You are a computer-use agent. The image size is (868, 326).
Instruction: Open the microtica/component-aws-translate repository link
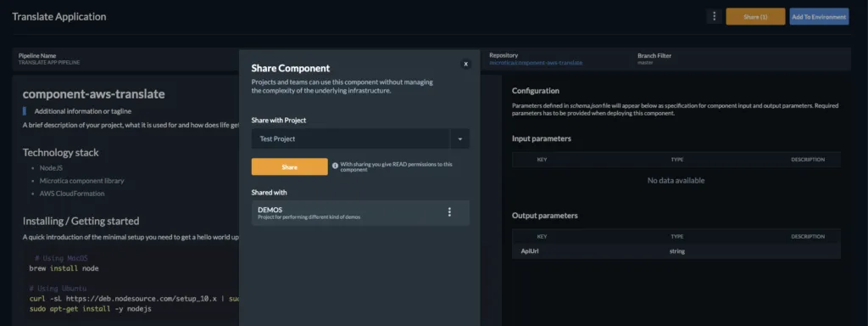click(x=536, y=63)
